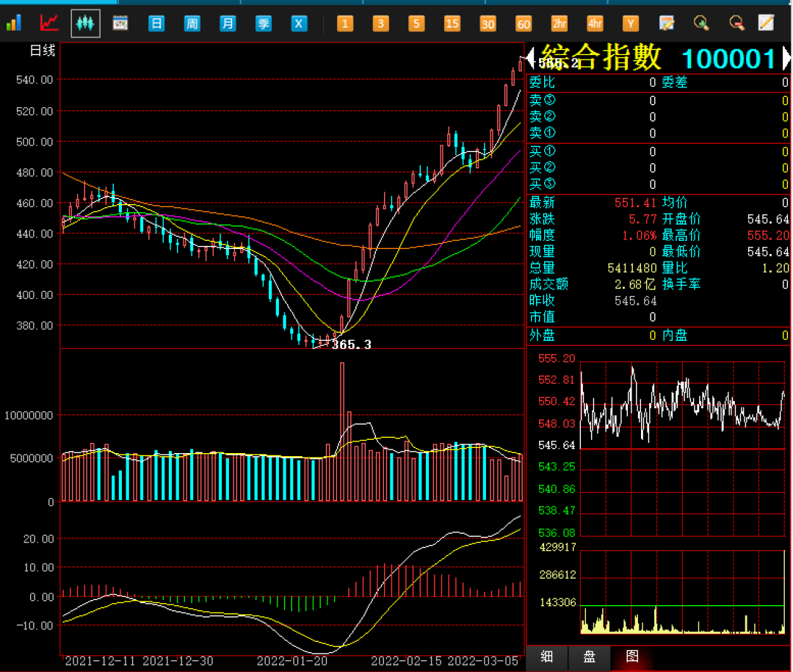The width and height of the screenshot is (793, 672).
Task: Switch to the 盘 tab
Action: point(589,657)
